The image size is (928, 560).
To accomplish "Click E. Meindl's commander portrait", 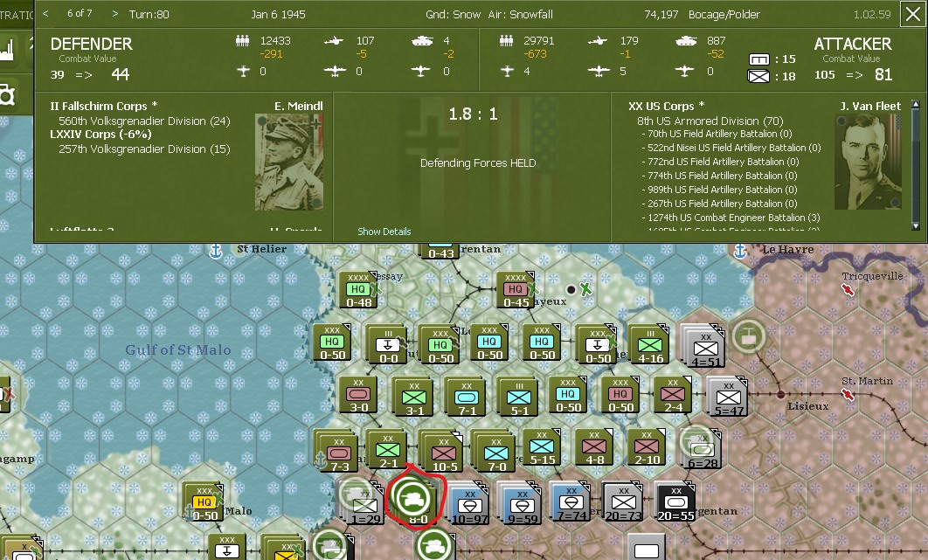I will 288,162.
